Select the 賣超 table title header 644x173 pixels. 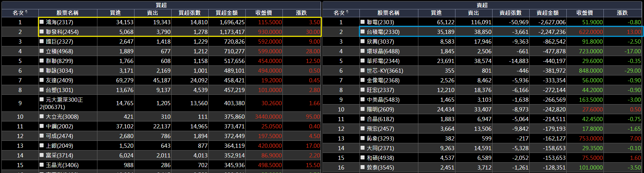point(482,5)
